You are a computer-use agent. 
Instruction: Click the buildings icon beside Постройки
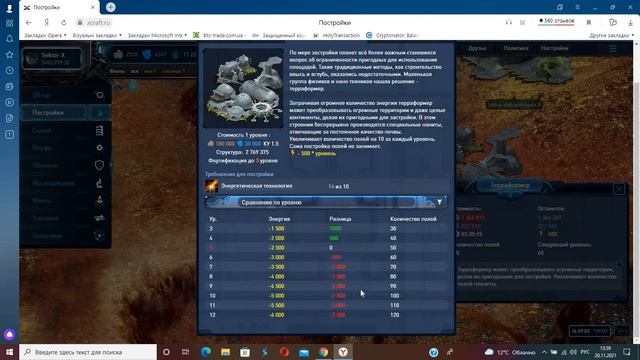click(x=99, y=113)
